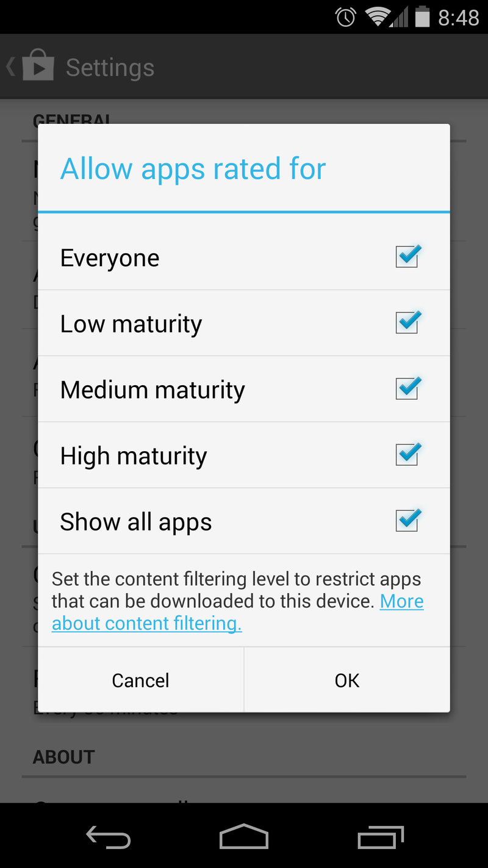The height and width of the screenshot is (868, 488).
Task: Tap the Wi-Fi signal status icon
Action: (x=379, y=17)
